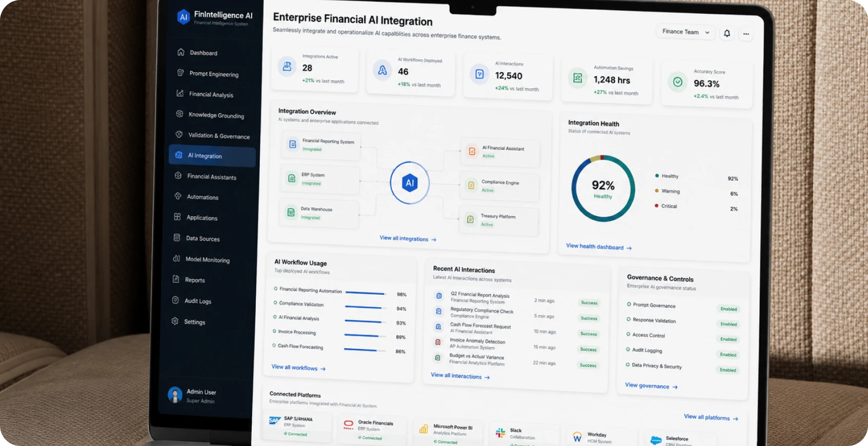Click the AI Interactions card icon
This screenshot has height=446, width=868.
pos(479,74)
